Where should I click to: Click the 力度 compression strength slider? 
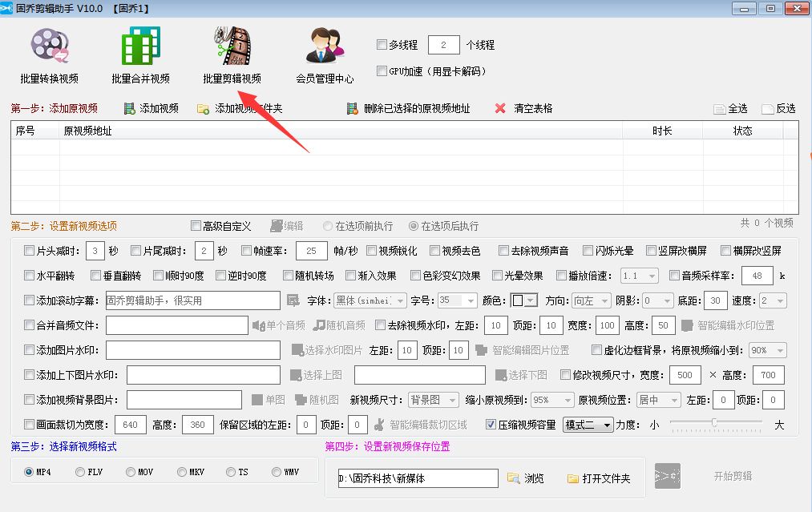click(x=715, y=424)
